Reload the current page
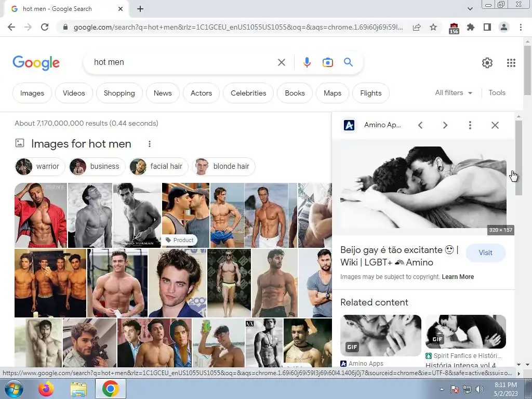 (x=45, y=27)
